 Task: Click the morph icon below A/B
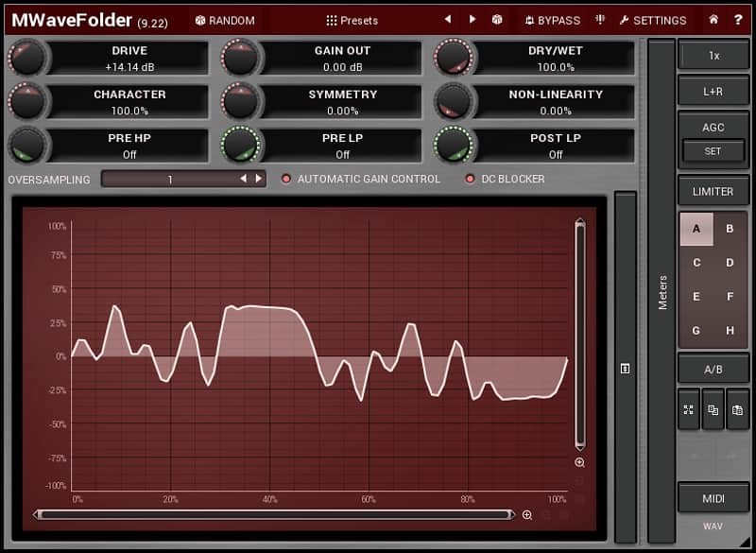[689, 410]
